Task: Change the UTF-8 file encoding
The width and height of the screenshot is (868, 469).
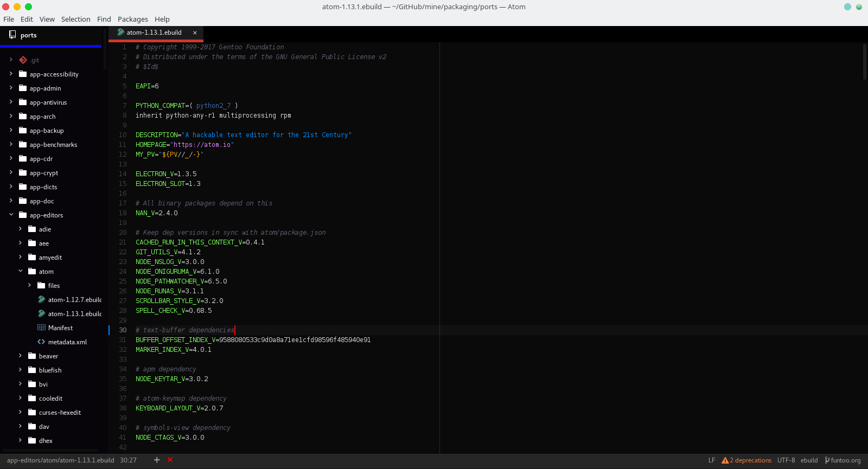Action: coord(786,460)
